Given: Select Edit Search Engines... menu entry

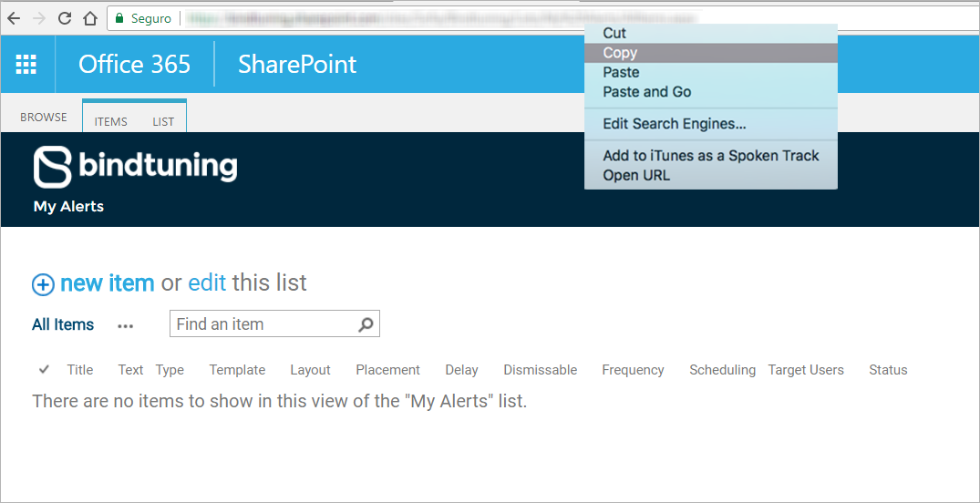Looking at the screenshot, I should pyautogui.click(x=711, y=124).
